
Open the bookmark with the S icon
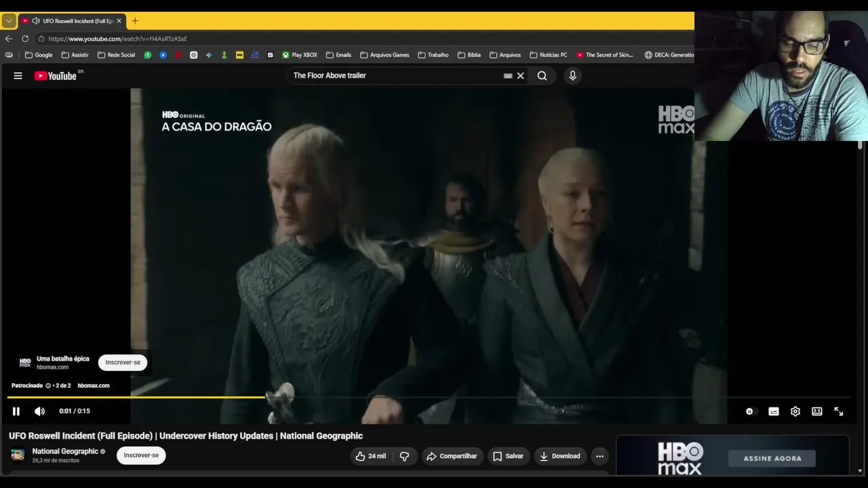coord(271,55)
